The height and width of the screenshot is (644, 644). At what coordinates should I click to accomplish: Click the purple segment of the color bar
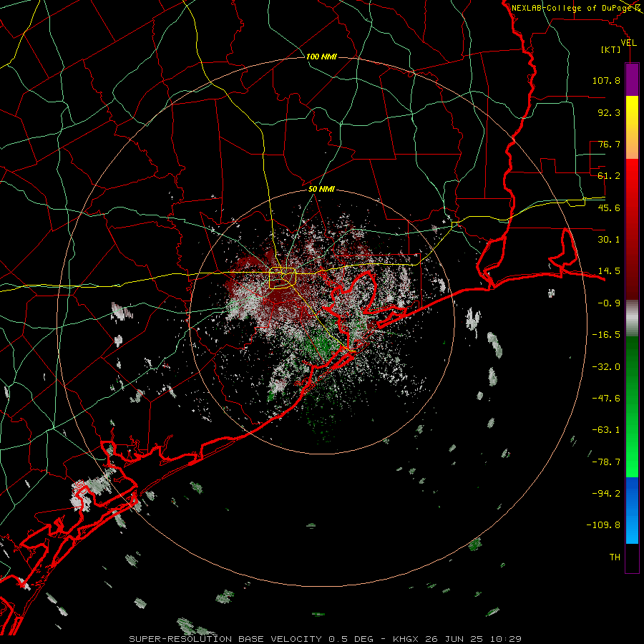(632, 80)
